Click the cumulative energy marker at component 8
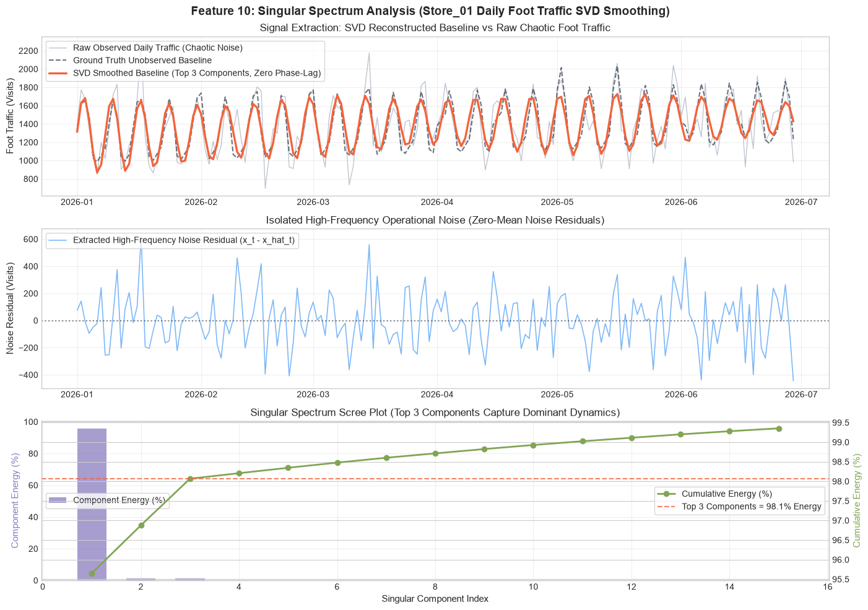This screenshot has height=610, width=868. (435, 453)
